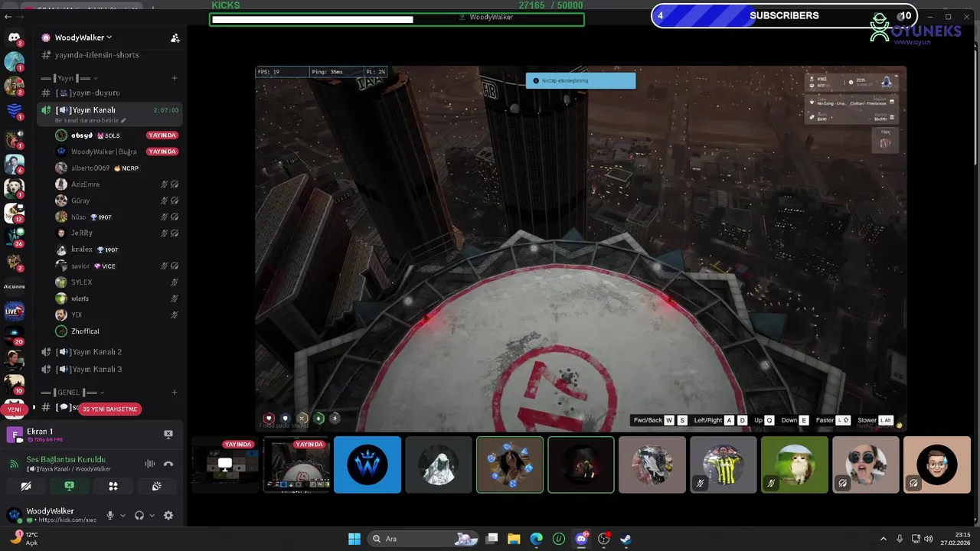The image size is (980, 551).
Task: Stop streaming Ekran 1 icon
Action: 168,434
